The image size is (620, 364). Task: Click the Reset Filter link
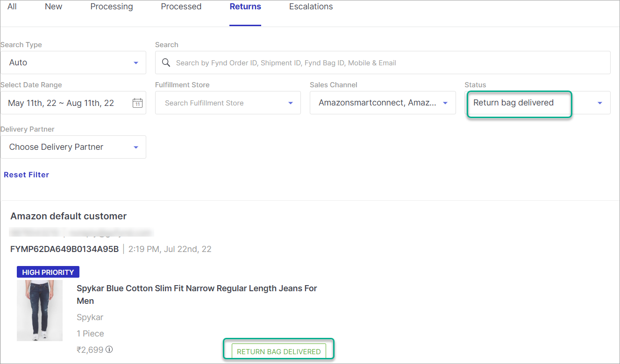point(26,175)
